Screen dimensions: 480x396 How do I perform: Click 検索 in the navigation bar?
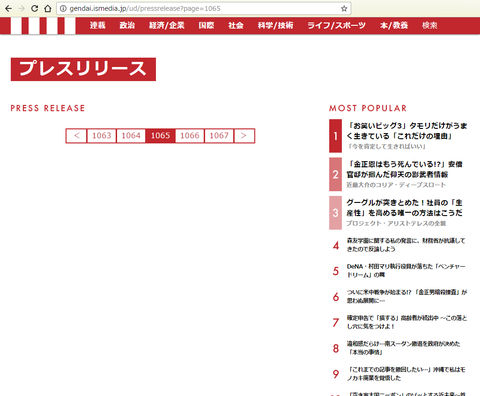(429, 25)
